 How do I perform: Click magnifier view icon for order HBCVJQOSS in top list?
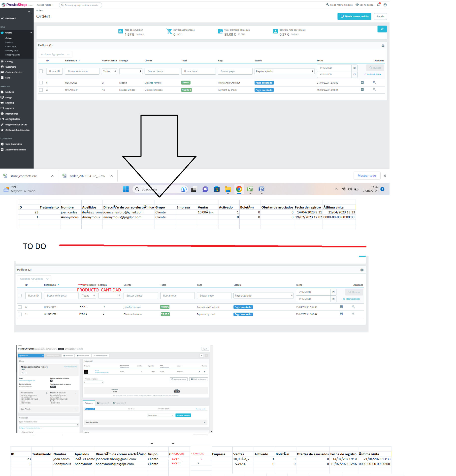(374, 82)
